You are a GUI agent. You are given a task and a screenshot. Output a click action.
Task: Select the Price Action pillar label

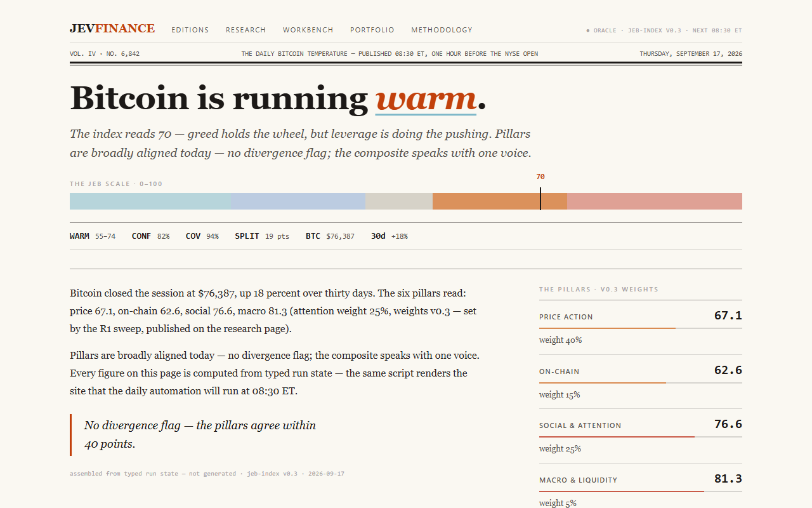coord(566,317)
